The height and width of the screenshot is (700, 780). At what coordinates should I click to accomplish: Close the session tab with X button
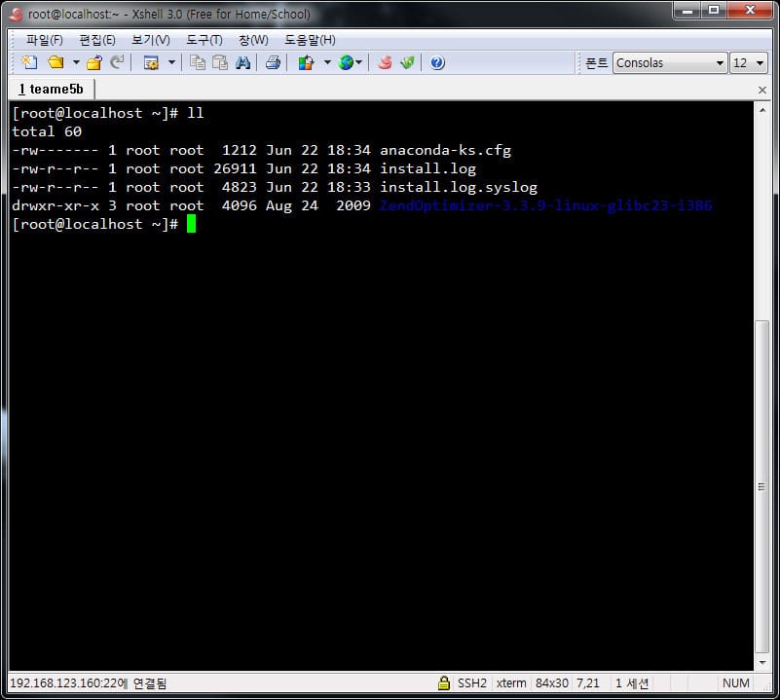pos(761,90)
